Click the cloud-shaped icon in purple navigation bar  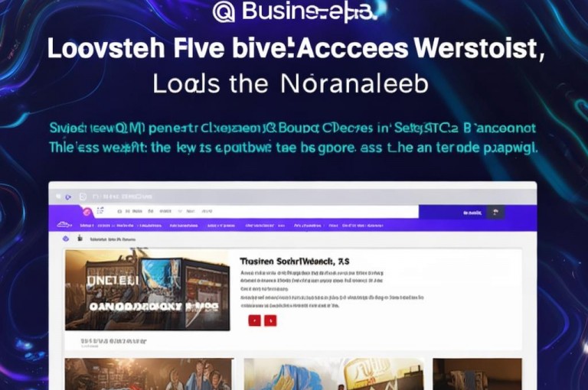point(64,225)
